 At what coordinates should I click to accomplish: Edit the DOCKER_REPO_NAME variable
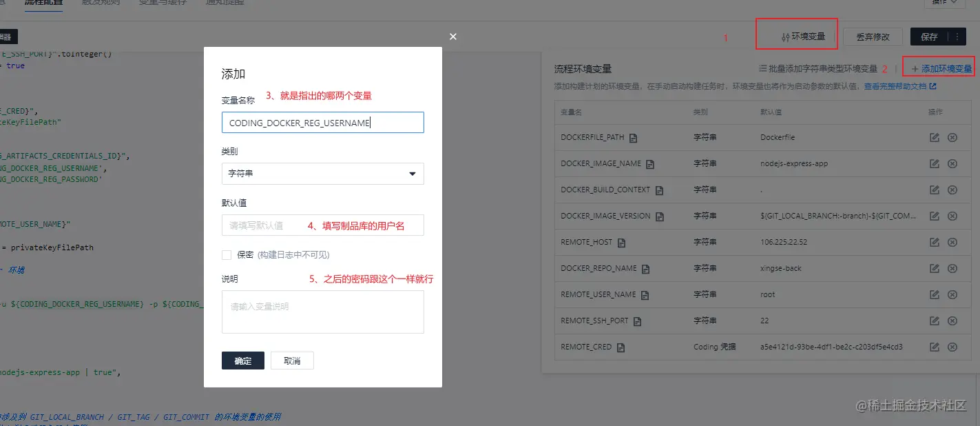[935, 269]
